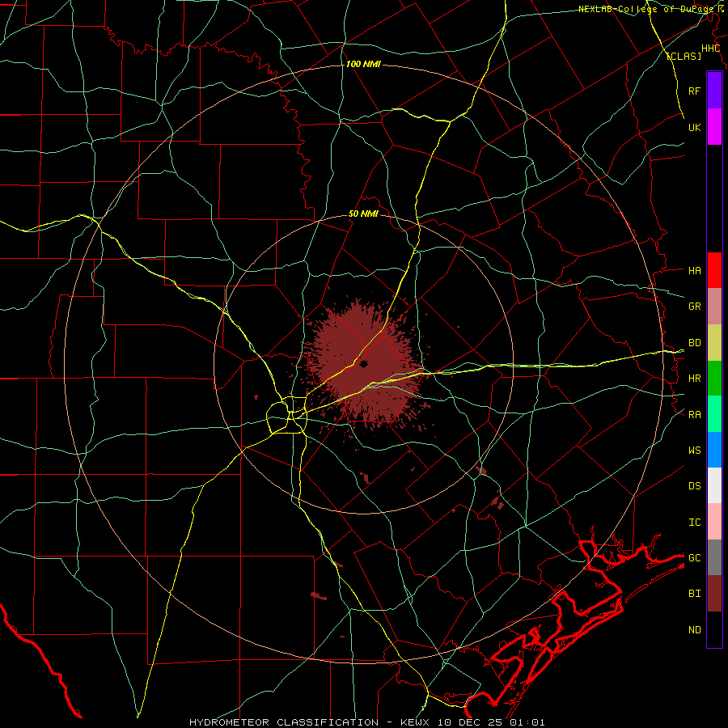
Task: Click the DS legend label
Action: [x=695, y=485]
